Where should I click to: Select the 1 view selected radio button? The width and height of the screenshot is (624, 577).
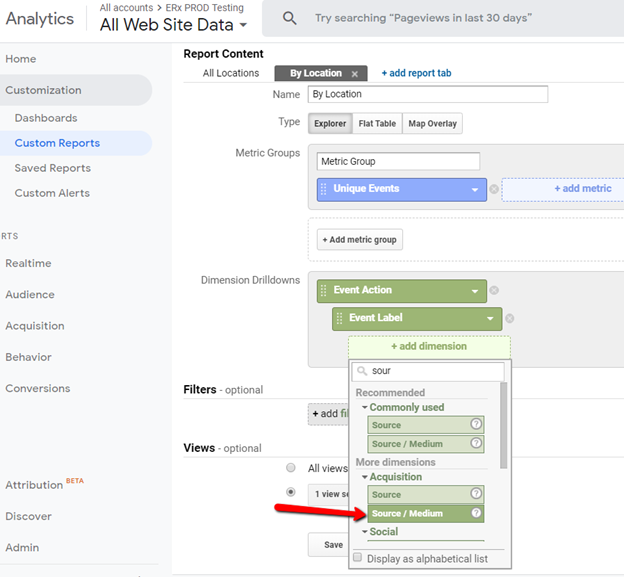(x=291, y=493)
